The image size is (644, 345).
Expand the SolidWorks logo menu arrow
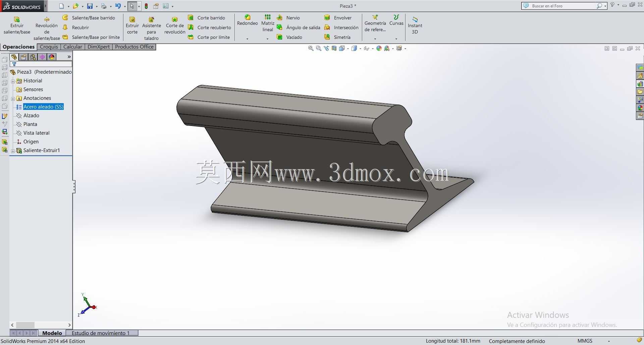pos(46,6)
